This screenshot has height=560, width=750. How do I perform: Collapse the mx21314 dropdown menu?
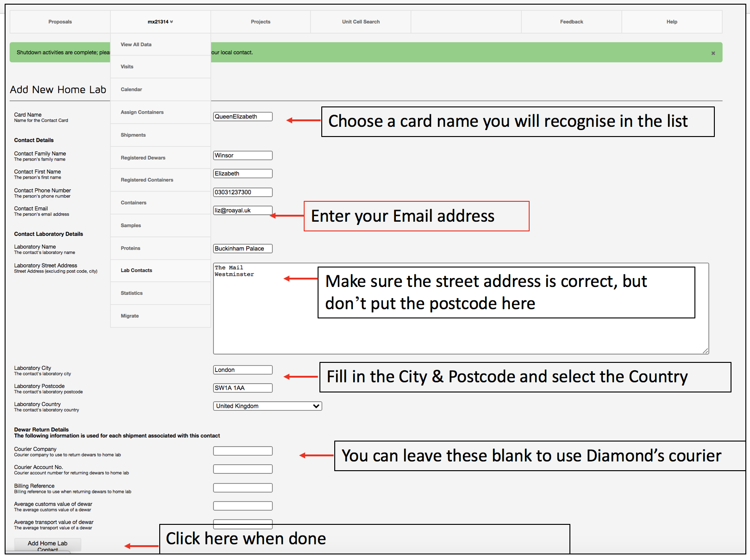click(x=160, y=21)
